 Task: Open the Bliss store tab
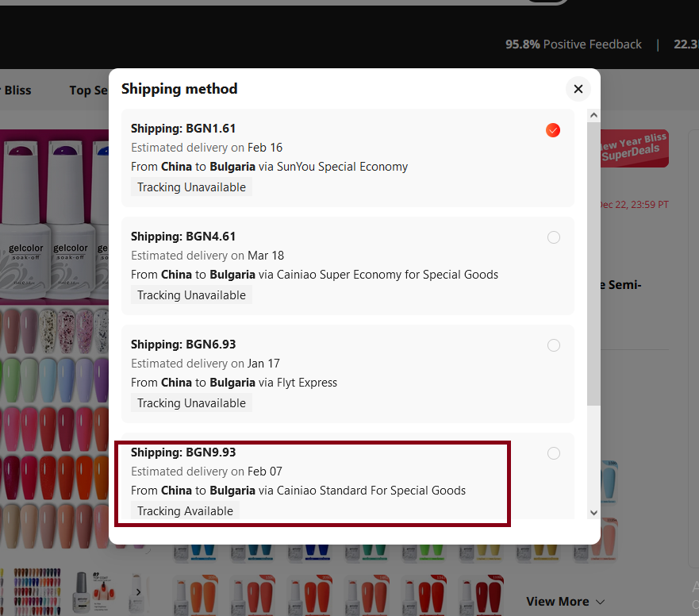(x=17, y=90)
